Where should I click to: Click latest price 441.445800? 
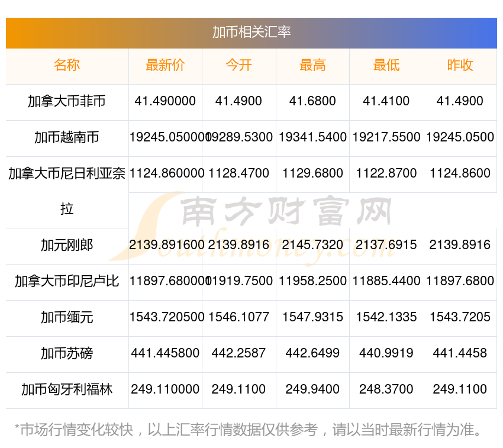click(165, 353)
